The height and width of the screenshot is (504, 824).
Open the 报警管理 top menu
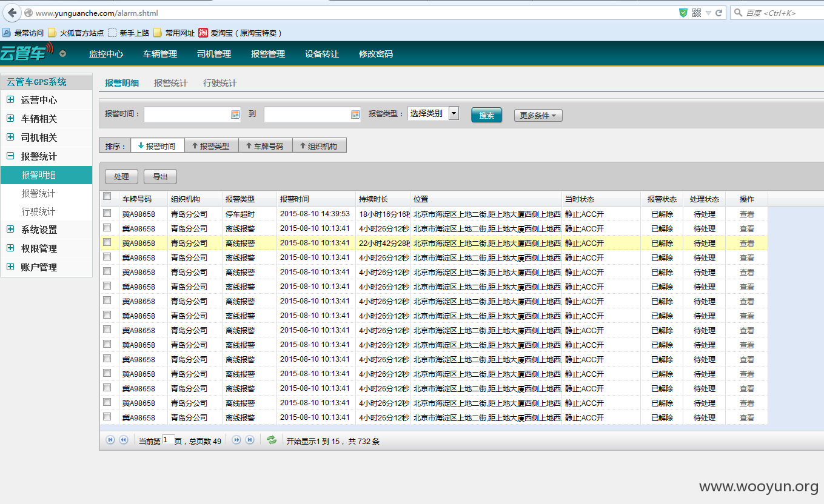pyautogui.click(x=268, y=54)
